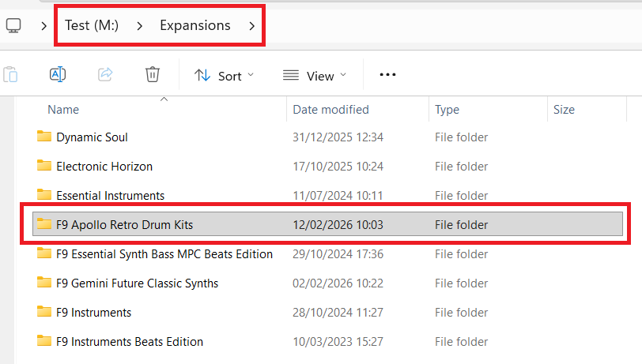This screenshot has height=364, width=642.
Task: Click the This PC monitor icon in address bar
Action: [13, 26]
